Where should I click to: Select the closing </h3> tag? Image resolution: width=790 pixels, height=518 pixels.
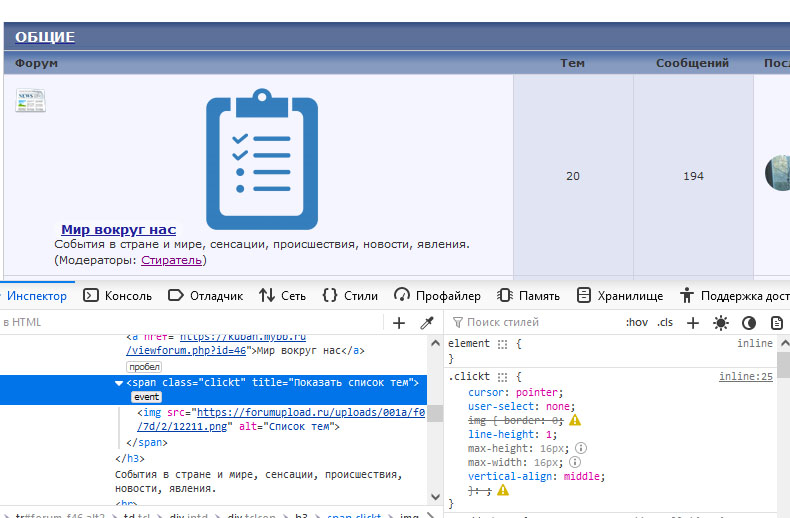(129, 459)
